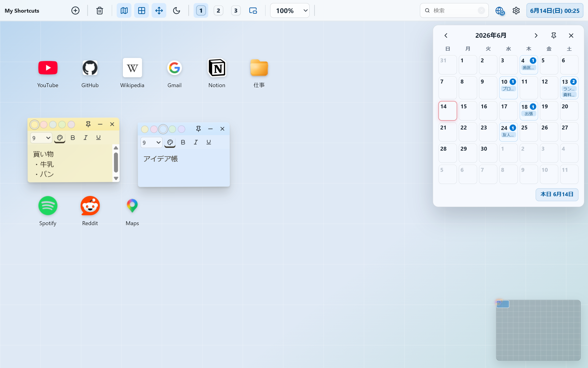The width and height of the screenshot is (588, 368).
Task: Click the trash delete icon in toolbar
Action: (x=100, y=11)
